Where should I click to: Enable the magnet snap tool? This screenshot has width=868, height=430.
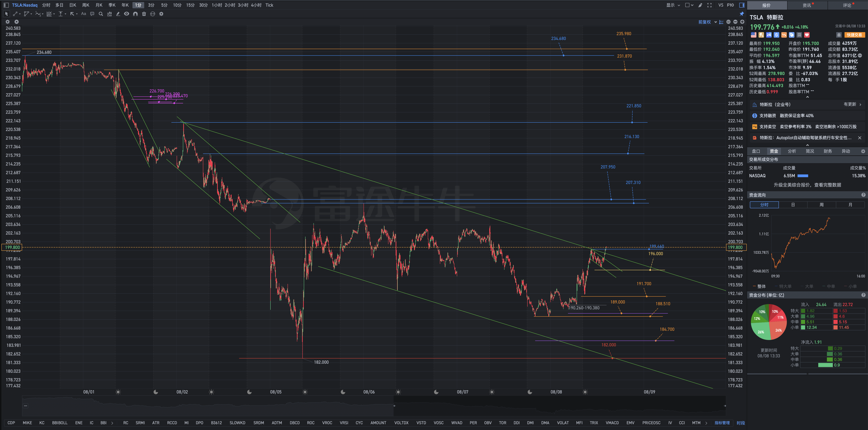(135, 14)
